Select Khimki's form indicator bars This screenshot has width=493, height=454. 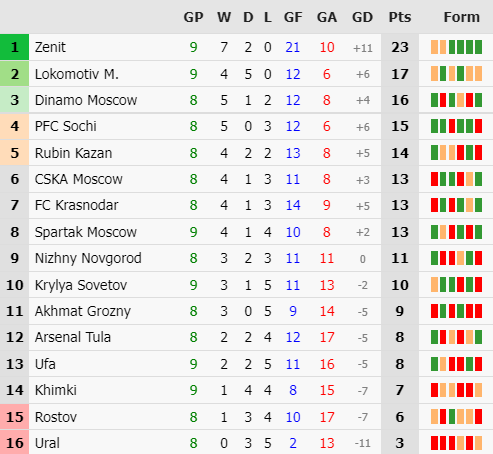tap(456, 390)
